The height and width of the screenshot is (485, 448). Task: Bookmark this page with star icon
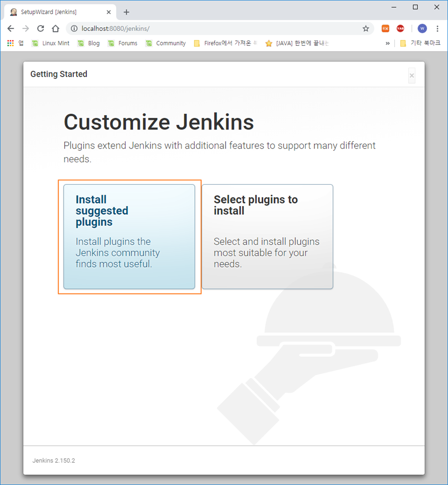(366, 29)
